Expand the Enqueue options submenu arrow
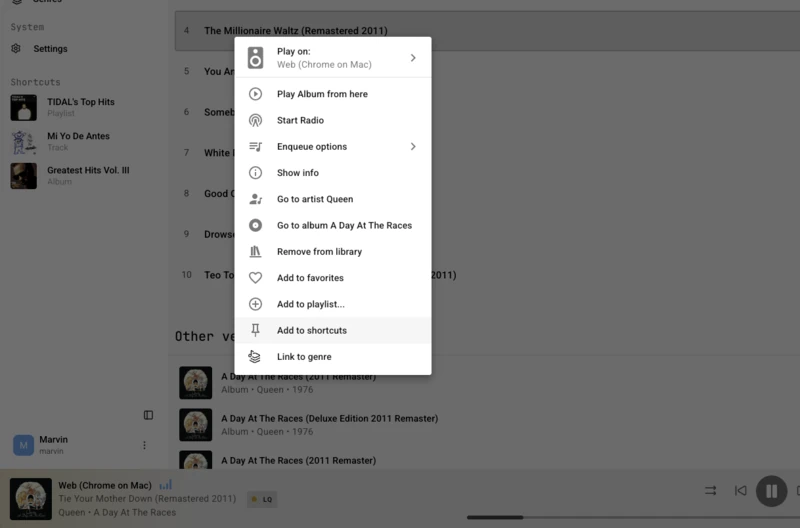Screen dimensions: 800x528 tap(413, 146)
